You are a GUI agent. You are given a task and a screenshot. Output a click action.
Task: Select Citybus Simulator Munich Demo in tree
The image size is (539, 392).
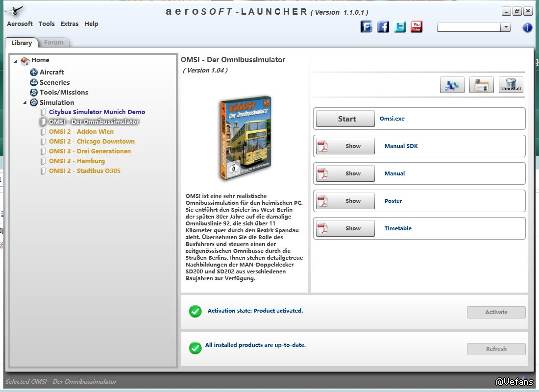97,112
